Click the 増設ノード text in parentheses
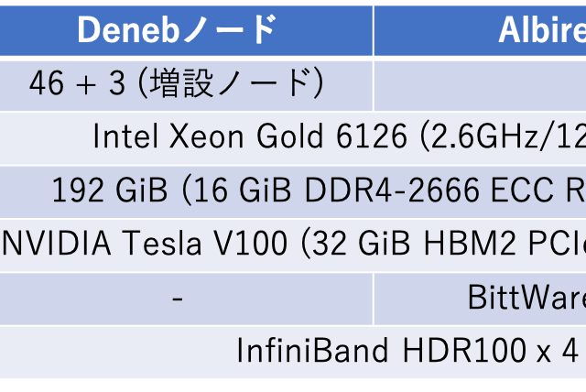This screenshot has height=392, width=586. (x=229, y=83)
